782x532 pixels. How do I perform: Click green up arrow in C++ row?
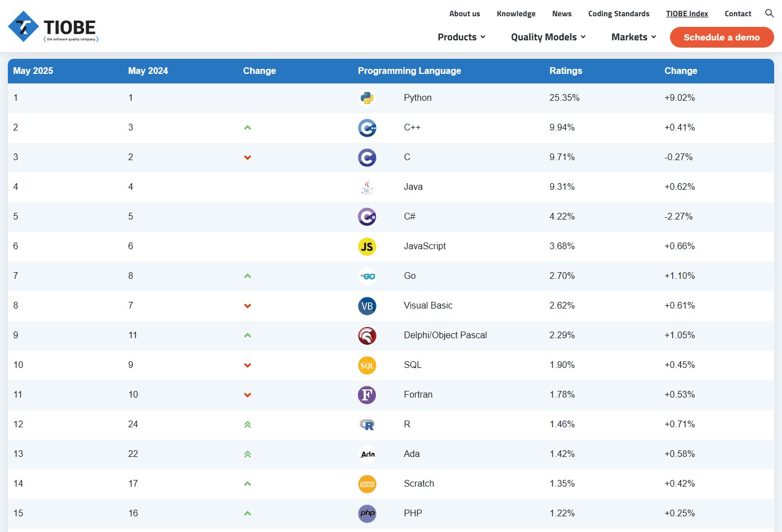tap(248, 128)
